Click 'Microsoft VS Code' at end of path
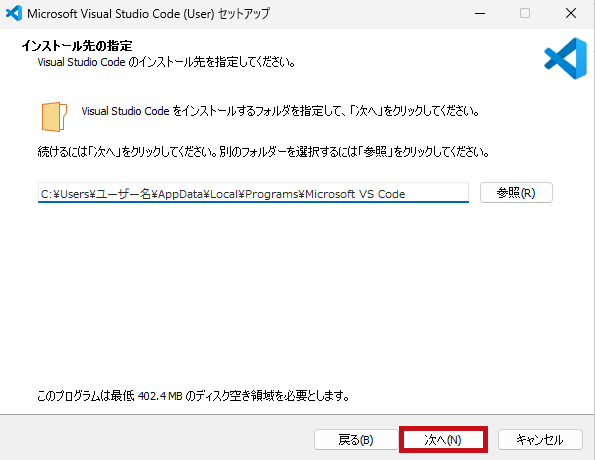595x460 pixels. pos(355,194)
